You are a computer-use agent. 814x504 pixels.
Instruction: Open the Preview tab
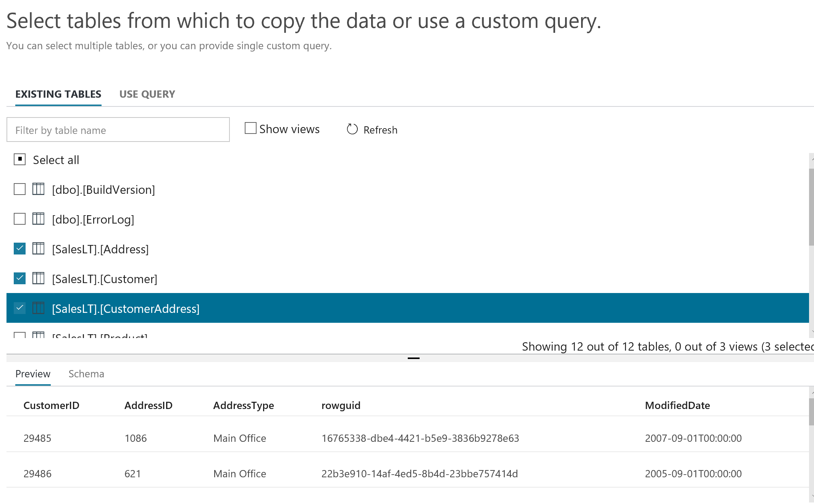tap(33, 374)
